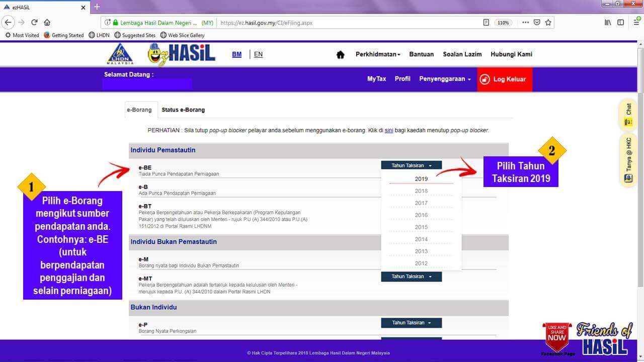The image size is (644, 362).
Task: Open the Most Visited bookmarks folder
Action: 22,35
